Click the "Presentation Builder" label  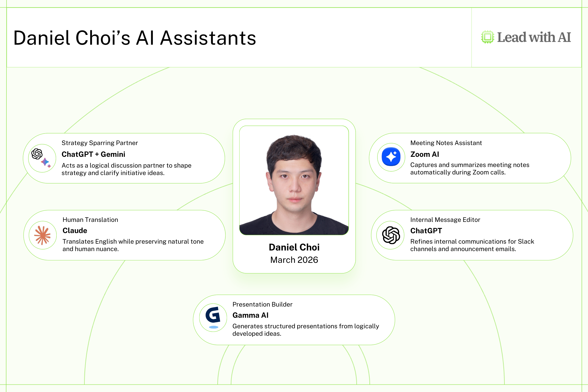pos(262,304)
